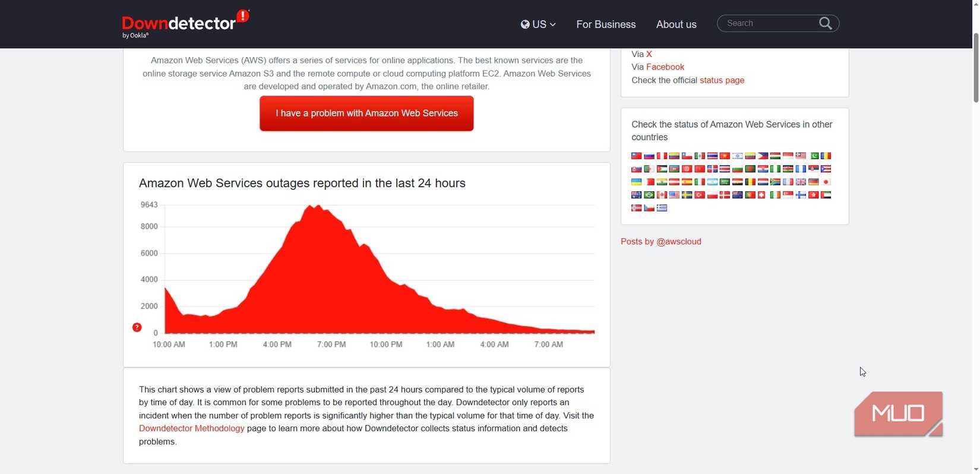The width and height of the screenshot is (980, 474).
Task: Report a problem with Amazon Web Services
Action: 366,113
